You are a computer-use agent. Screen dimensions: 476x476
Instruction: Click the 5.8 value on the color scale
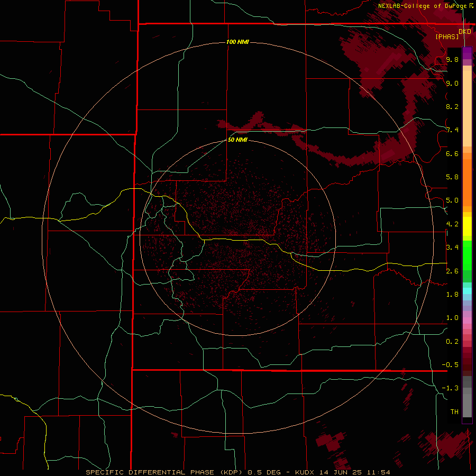click(x=452, y=177)
